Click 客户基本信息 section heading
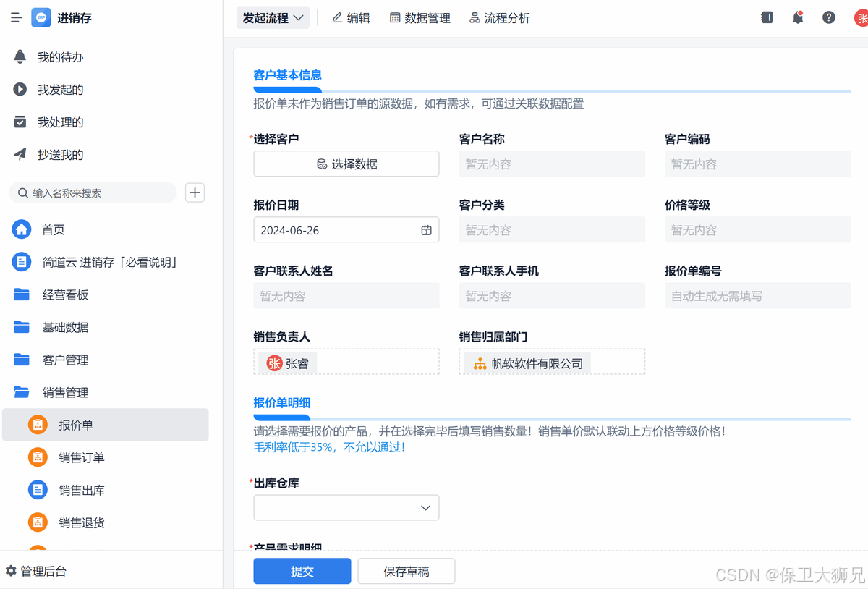Viewport: 868px width, 589px height. [288, 75]
